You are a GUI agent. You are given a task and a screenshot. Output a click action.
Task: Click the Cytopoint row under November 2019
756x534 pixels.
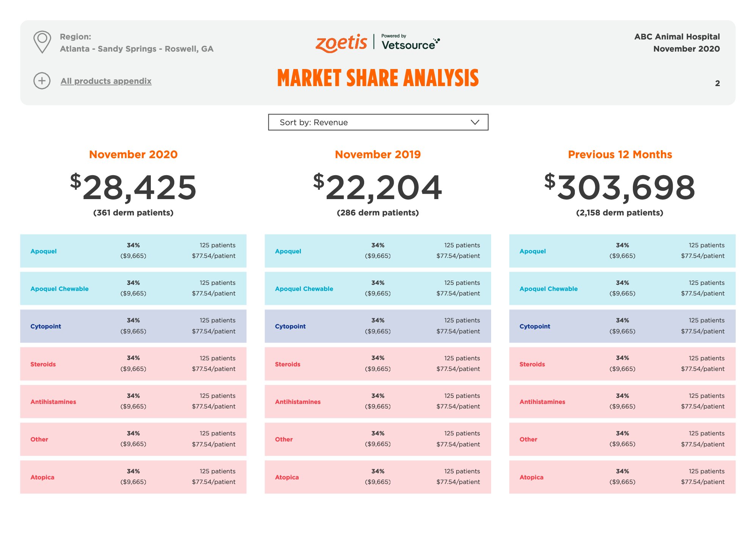click(378, 326)
